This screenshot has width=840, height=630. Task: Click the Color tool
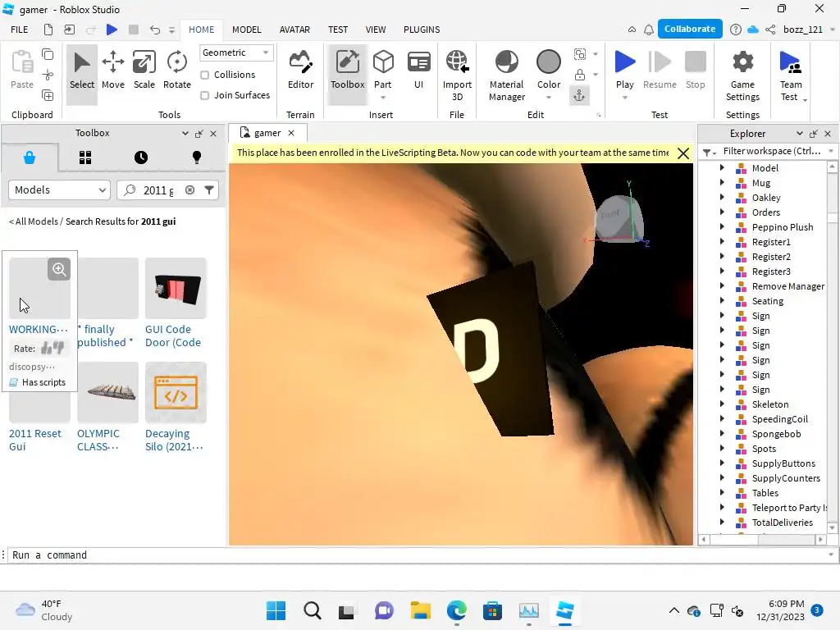point(549,69)
